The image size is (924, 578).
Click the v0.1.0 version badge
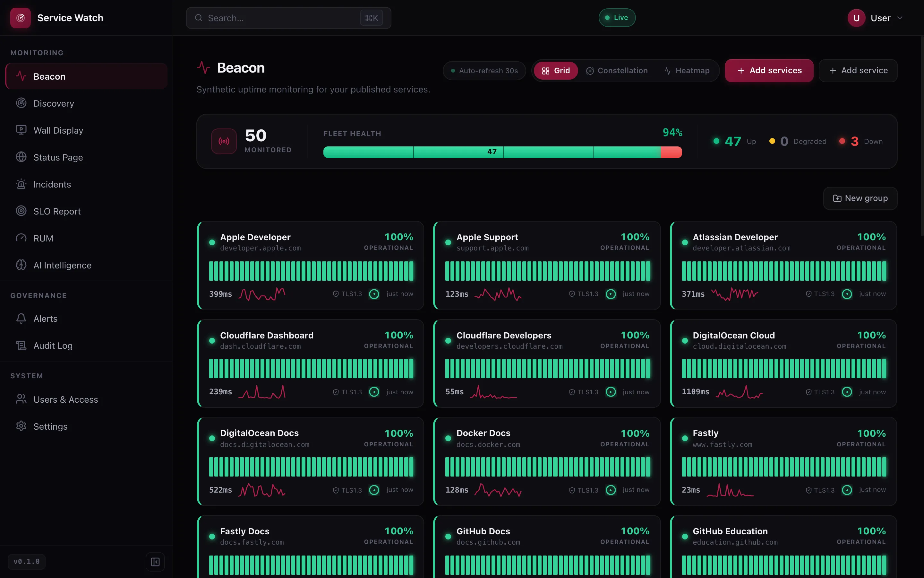pyautogui.click(x=27, y=562)
